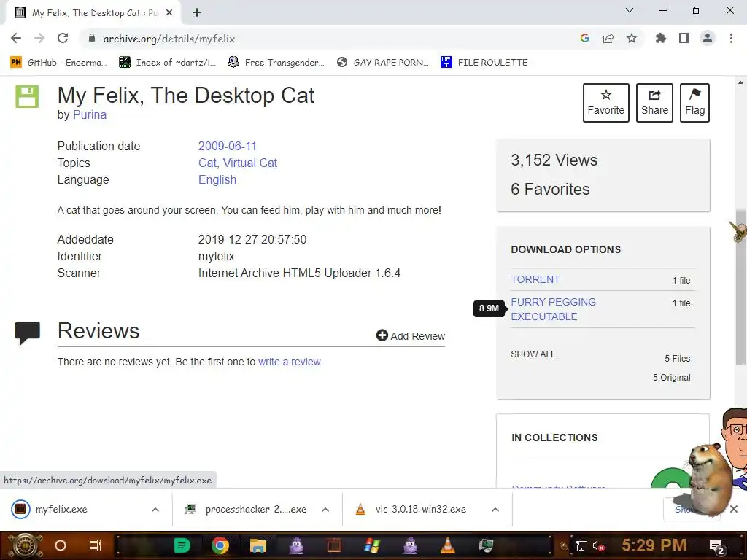The height and width of the screenshot is (560, 747).
Task: Click the address bar URL field
Action: (x=329, y=38)
